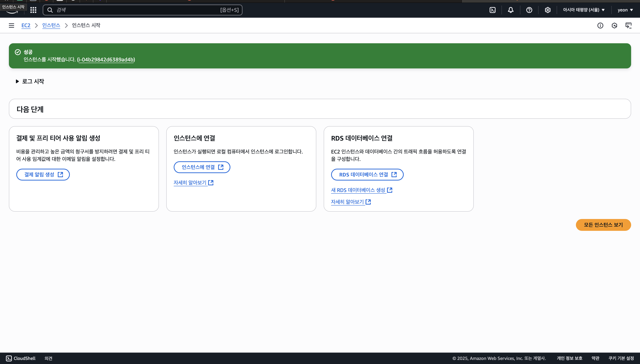Screen dimensions: 640x364
Task: Open the help question mark menu
Action: coord(529,10)
